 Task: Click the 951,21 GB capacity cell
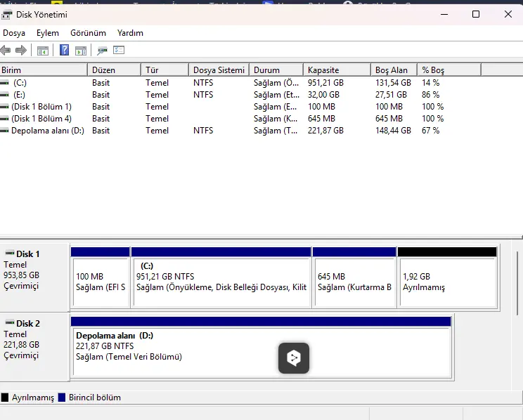[325, 83]
